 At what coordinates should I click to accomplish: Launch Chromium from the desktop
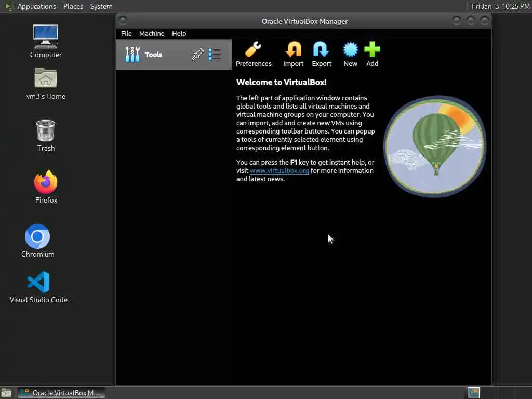tap(37, 241)
